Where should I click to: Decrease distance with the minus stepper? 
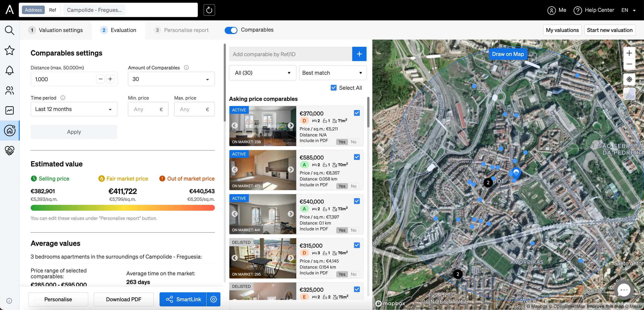[101, 79]
